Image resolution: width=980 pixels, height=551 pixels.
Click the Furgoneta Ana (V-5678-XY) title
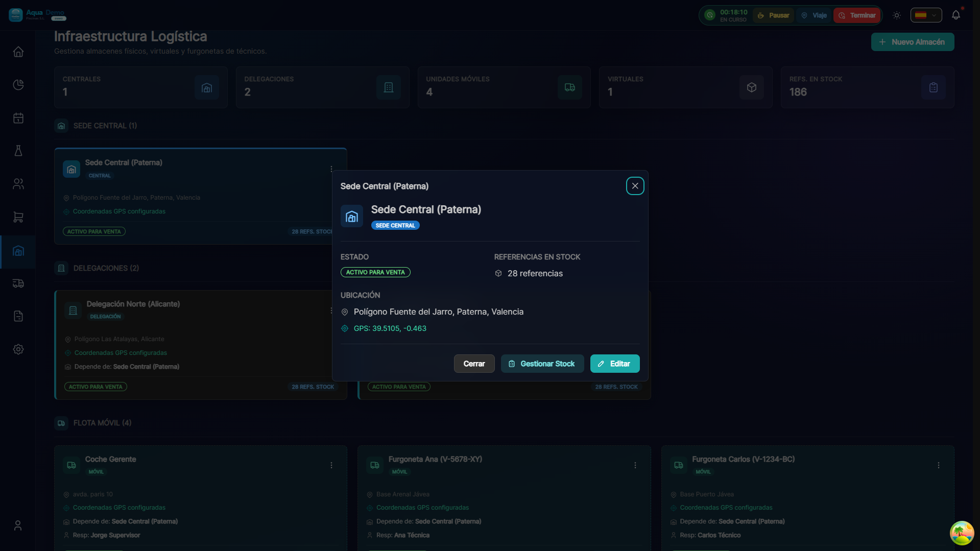(435, 459)
